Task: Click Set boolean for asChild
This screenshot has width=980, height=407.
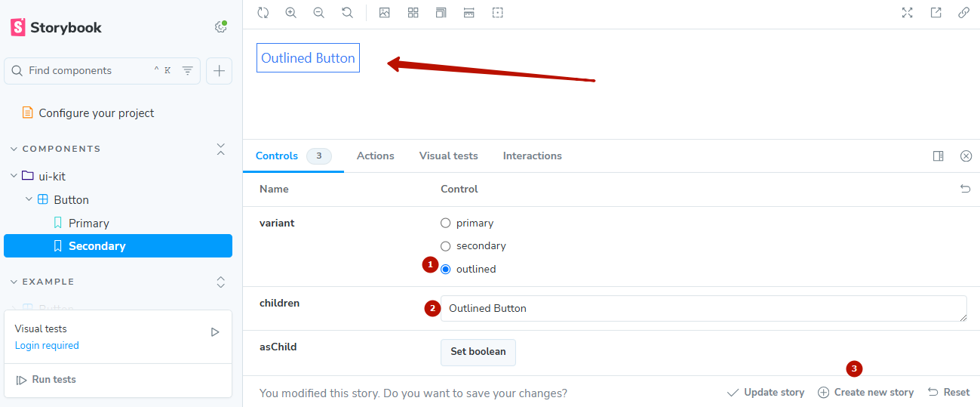Action: 478,352
